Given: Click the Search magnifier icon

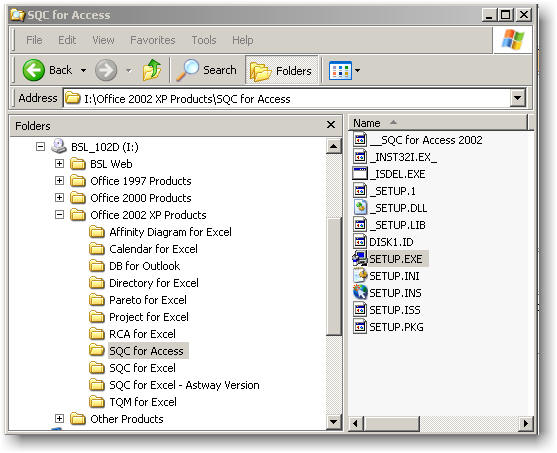Looking at the screenshot, I should 188,70.
